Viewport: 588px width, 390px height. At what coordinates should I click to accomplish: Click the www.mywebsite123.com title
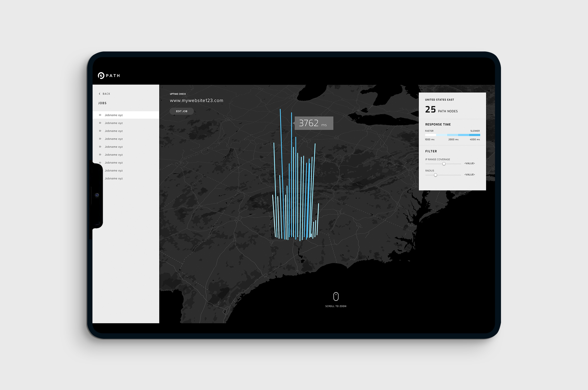pyautogui.click(x=196, y=100)
